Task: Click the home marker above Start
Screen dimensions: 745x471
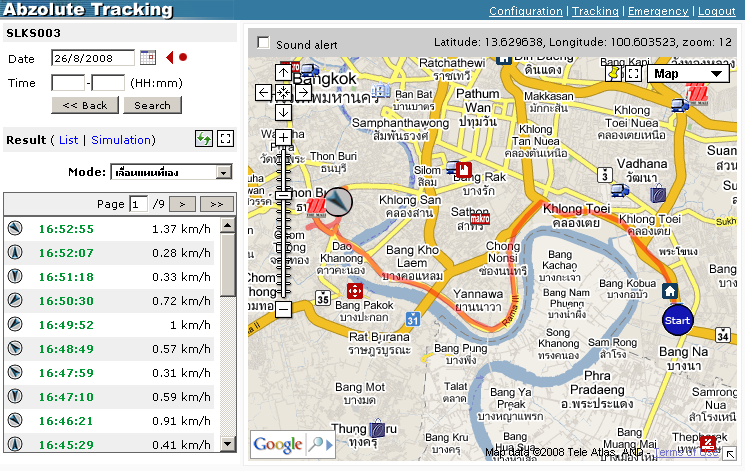Action: pyautogui.click(x=670, y=291)
